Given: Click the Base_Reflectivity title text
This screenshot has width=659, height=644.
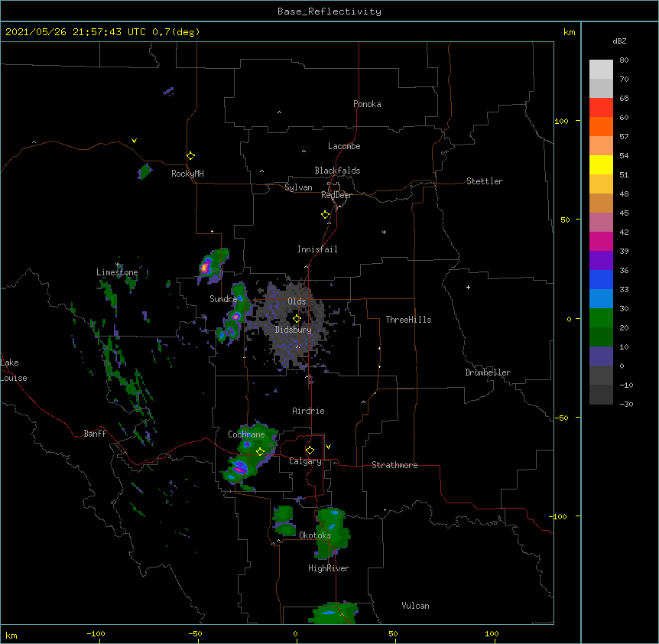Looking at the screenshot, I should pyautogui.click(x=329, y=11).
